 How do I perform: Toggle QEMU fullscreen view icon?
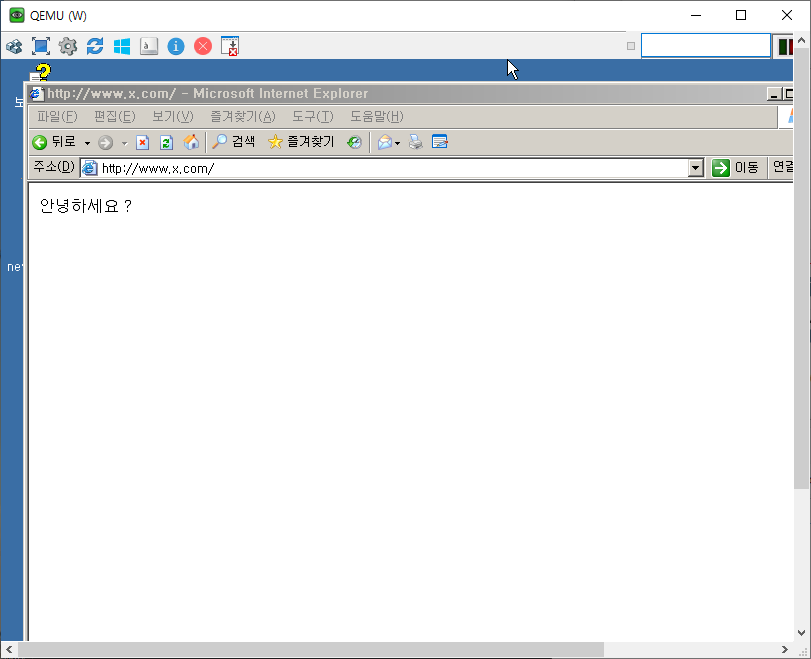[41, 47]
